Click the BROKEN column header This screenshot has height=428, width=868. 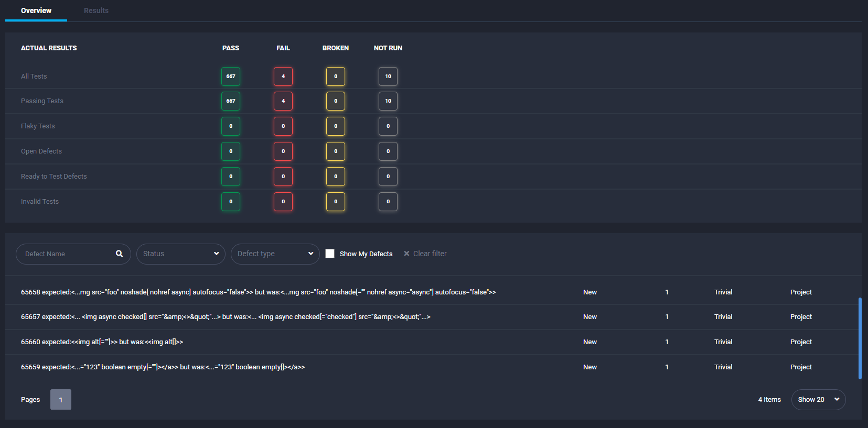pos(336,48)
